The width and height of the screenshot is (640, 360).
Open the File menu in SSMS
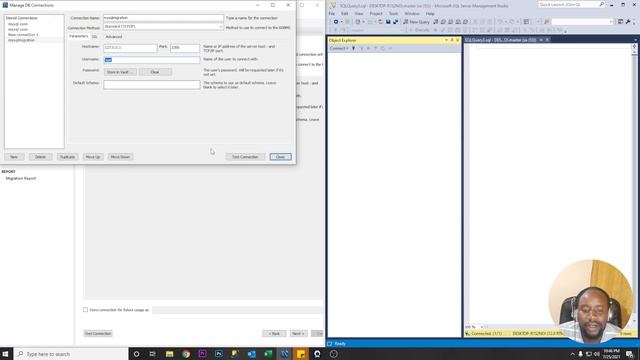(x=332, y=13)
